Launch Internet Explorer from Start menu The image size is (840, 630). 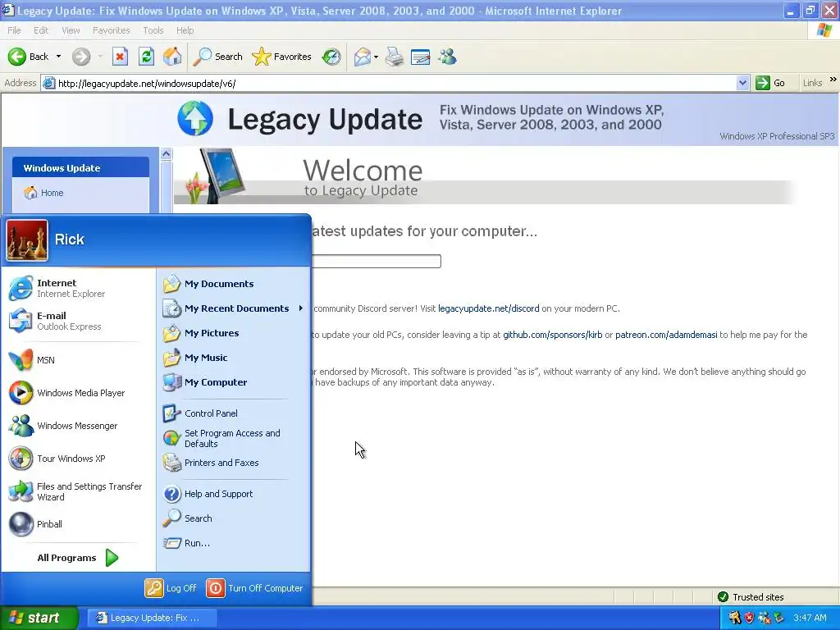tap(78, 288)
